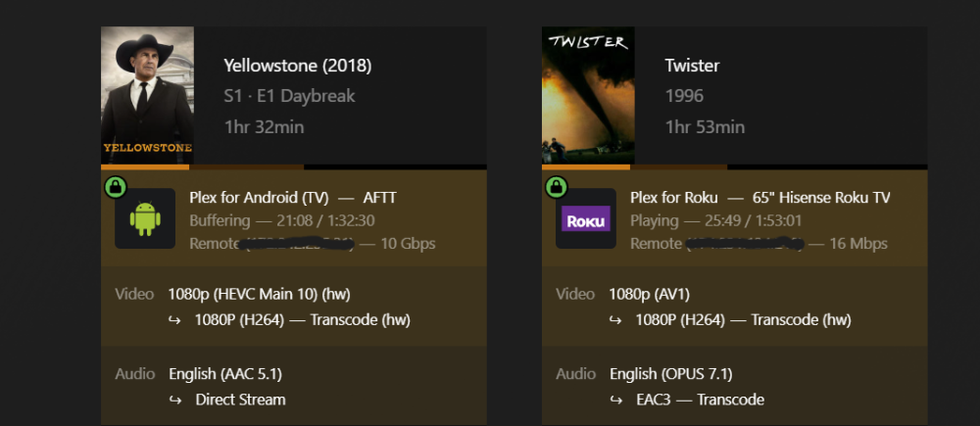Click English (OPUS 7.1) audio line
Screen dimensions: 980x426
(671, 374)
